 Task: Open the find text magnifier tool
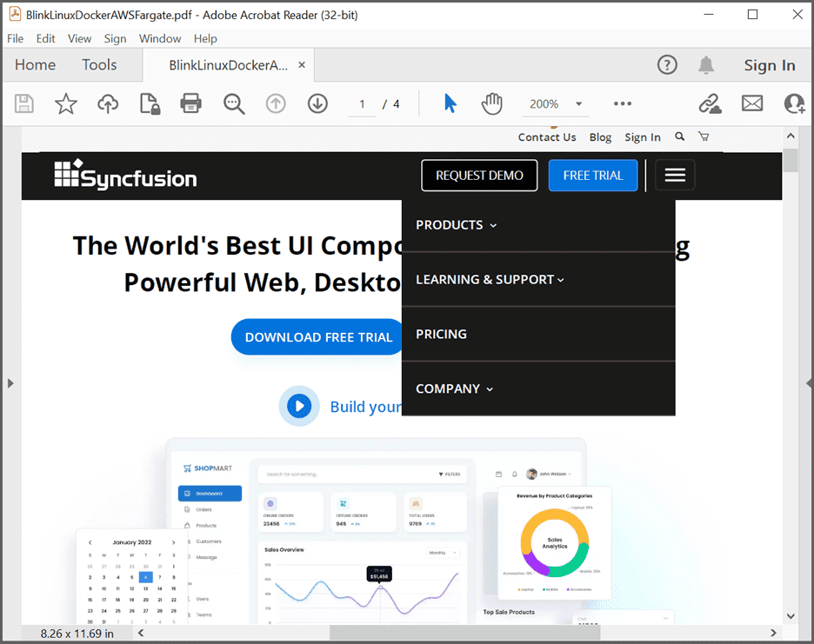click(x=234, y=104)
